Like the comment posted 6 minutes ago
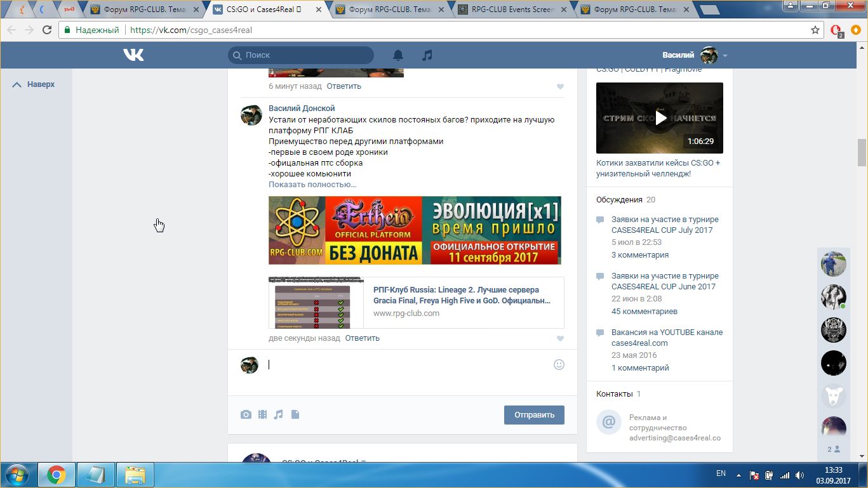The width and height of the screenshot is (868, 488). pos(560,86)
